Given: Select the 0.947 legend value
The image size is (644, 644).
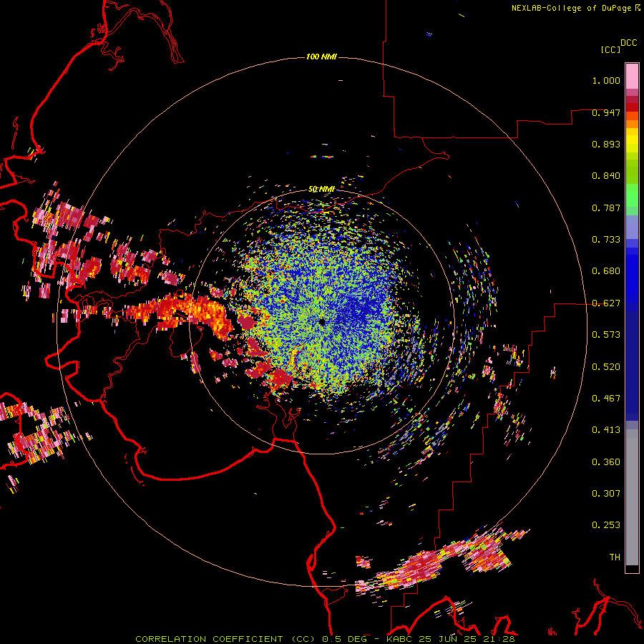Looking at the screenshot, I should (x=606, y=112).
